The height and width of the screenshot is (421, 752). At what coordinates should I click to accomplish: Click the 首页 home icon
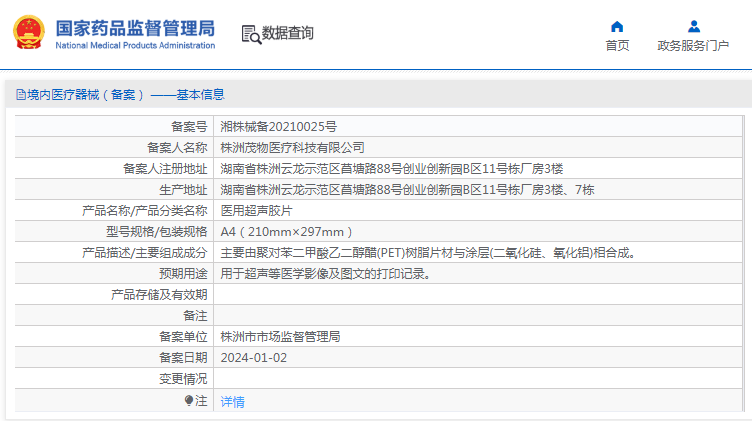[x=617, y=26]
